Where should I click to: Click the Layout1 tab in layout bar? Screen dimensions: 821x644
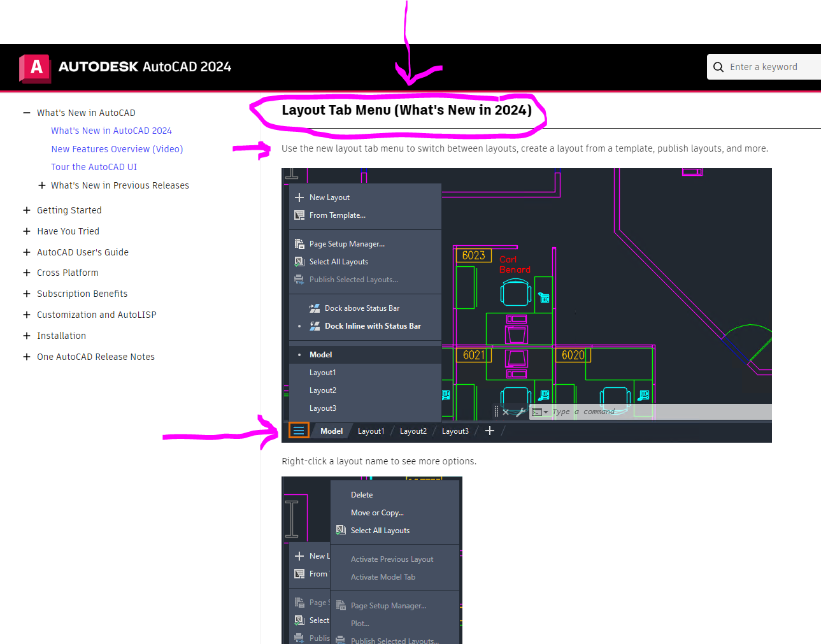[371, 431]
